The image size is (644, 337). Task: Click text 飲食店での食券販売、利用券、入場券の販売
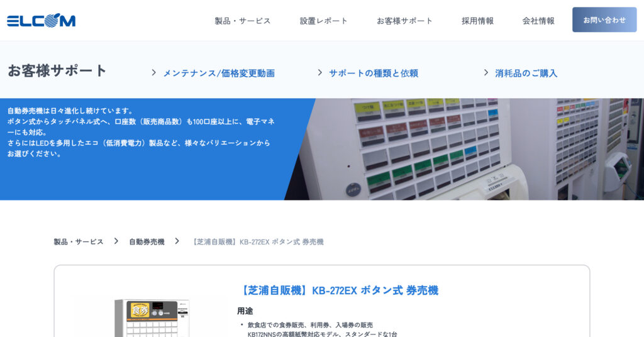(310, 324)
